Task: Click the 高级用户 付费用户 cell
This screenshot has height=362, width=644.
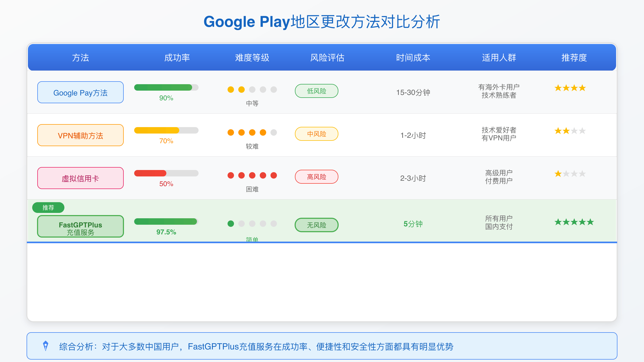Action: (x=499, y=177)
